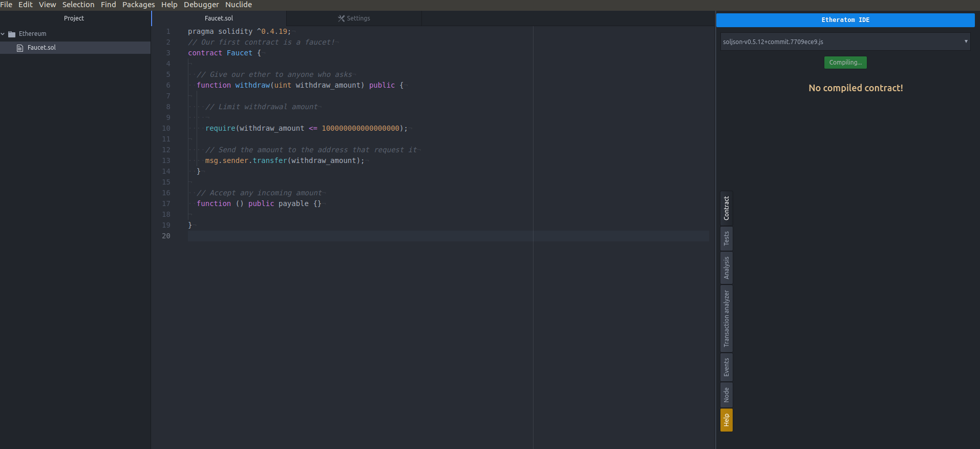Click the 'function withdraw' declaration line
This screenshot has height=449, width=980.
(300, 86)
